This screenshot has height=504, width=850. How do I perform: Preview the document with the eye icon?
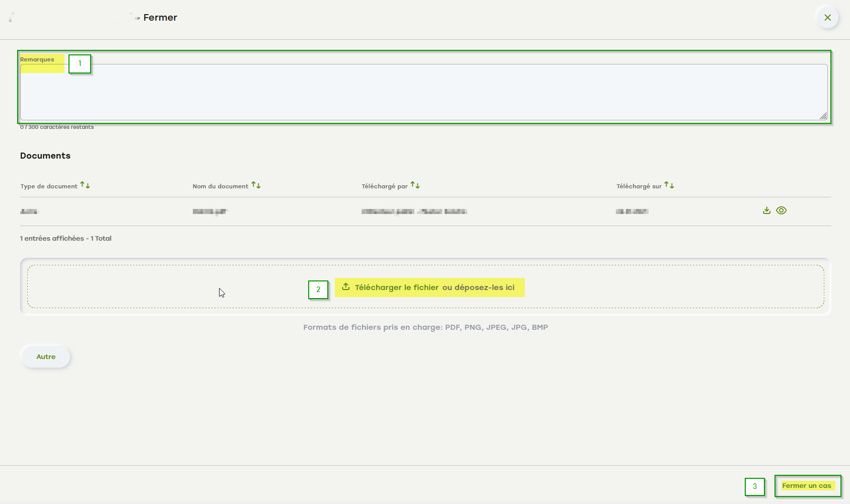click(781, 210)
